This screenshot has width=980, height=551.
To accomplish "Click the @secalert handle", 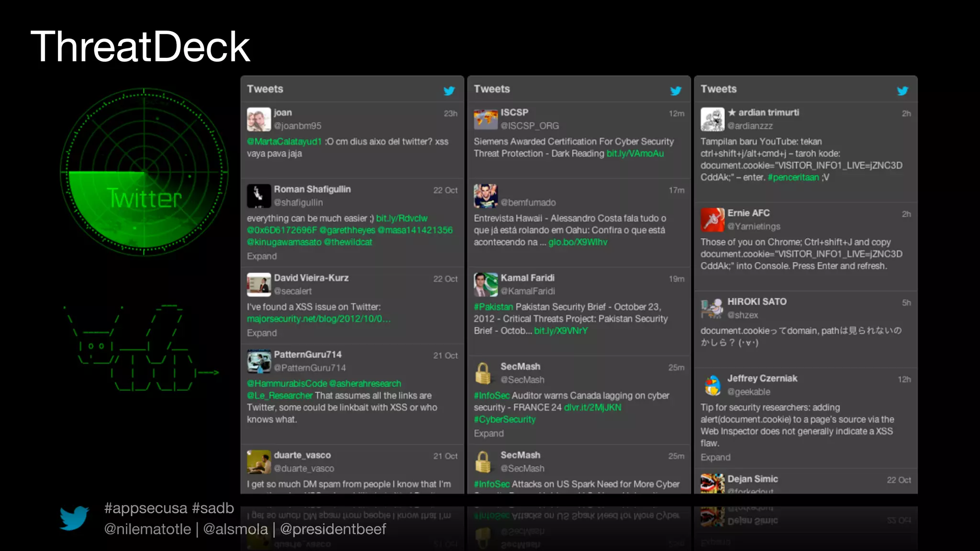I will click(292, 291).
